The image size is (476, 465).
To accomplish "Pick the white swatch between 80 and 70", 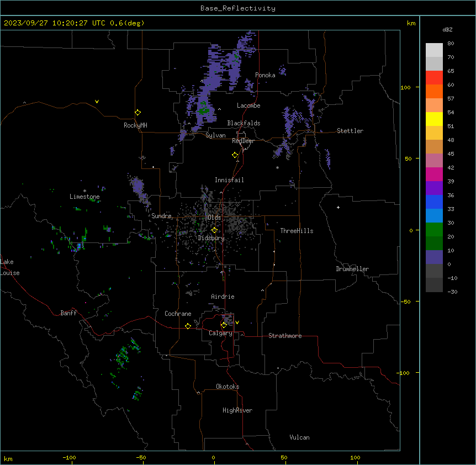I will [x=434, y=50].
